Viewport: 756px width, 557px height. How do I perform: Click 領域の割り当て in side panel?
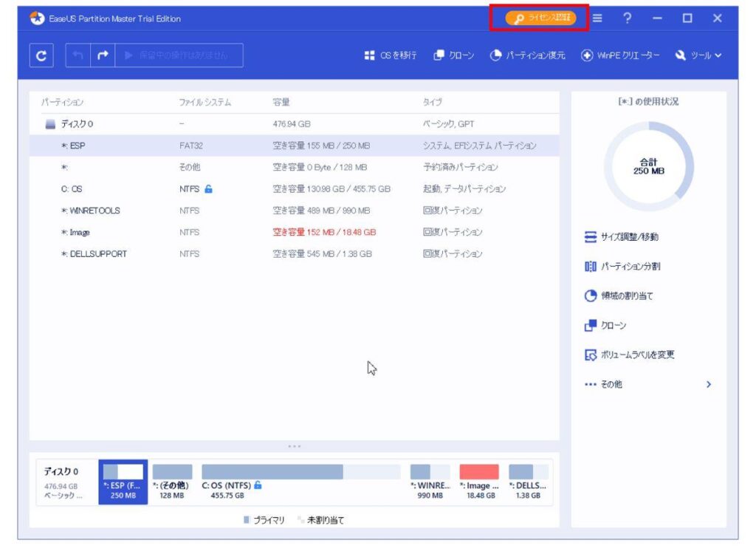coord(619,295)
